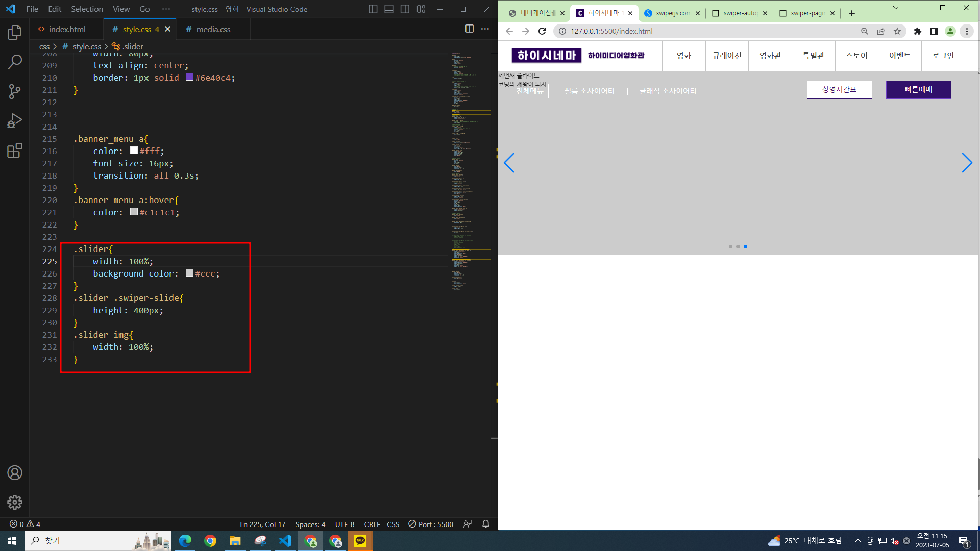Viewport: 980px width, 551px height.
Task: Open the Explorer view in activity bar
Action: (15, 33)
